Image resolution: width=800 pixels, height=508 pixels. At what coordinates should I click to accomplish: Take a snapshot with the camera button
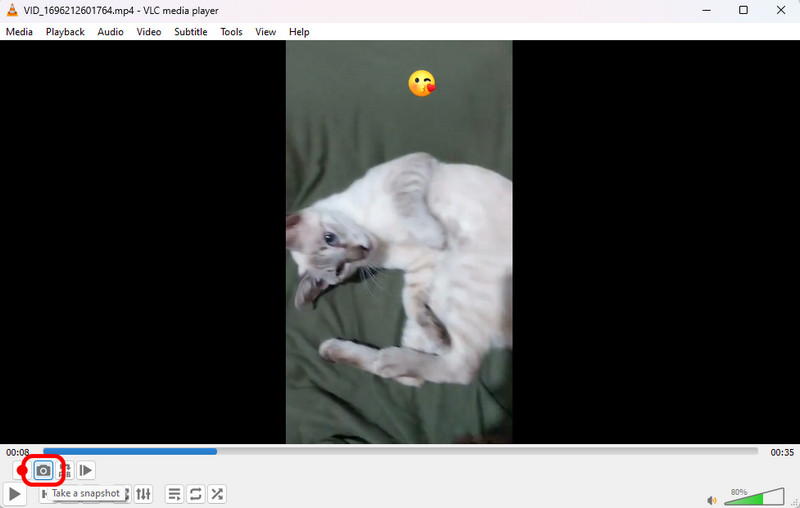[x=43, y=470]
